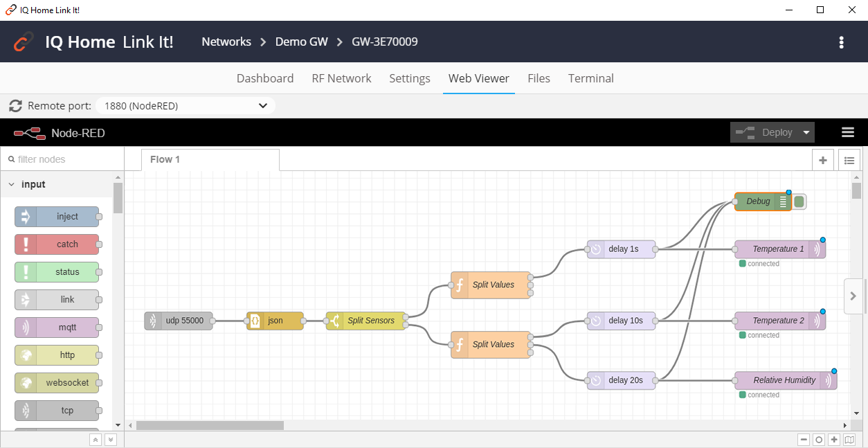868x448 pixels.
Task: Open the Terminal tab
Action: [x=591, y=78]
